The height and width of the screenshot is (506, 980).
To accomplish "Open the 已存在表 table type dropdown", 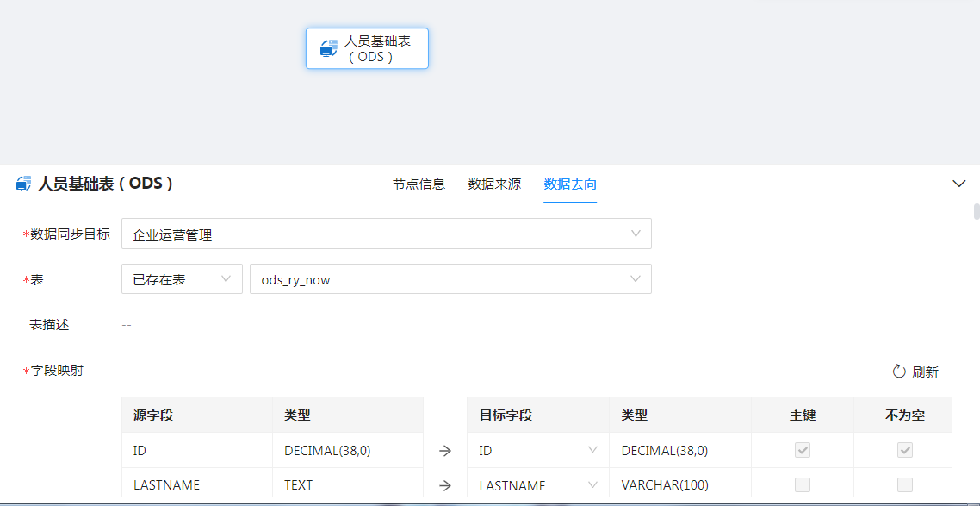I will (182, 279).
